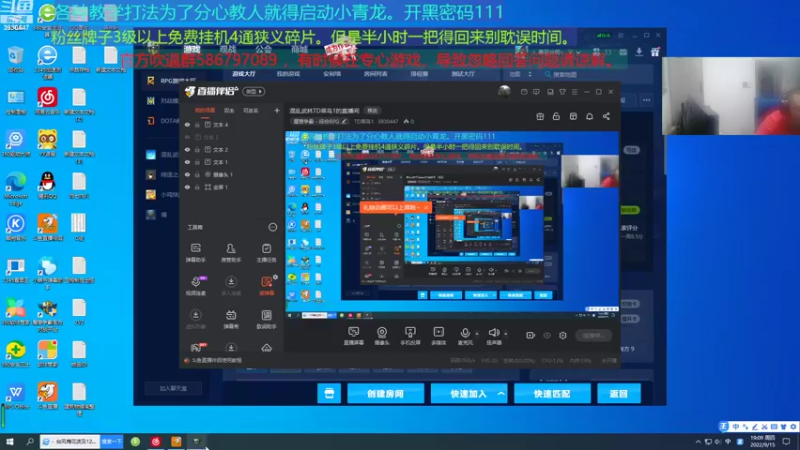
Task: Click the unlock padlock icon above preview
Action: tap(556, 116)
